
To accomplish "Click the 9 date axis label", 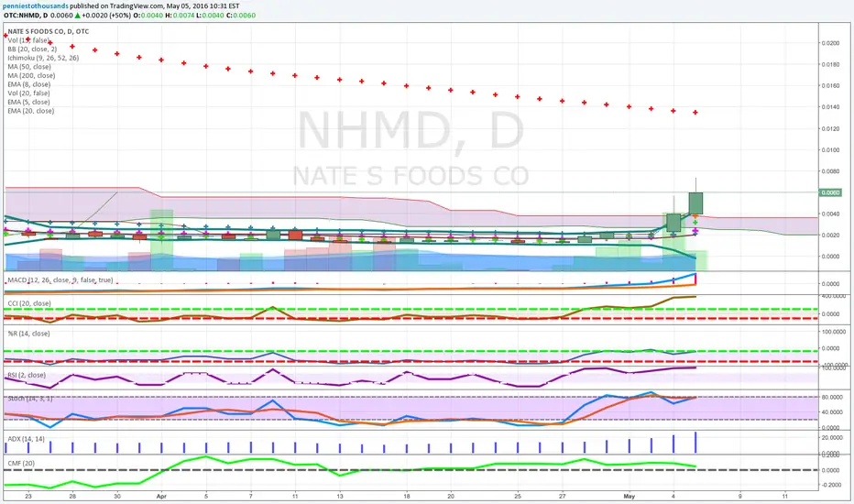I will pyautogui.click(x=740, y=497).
